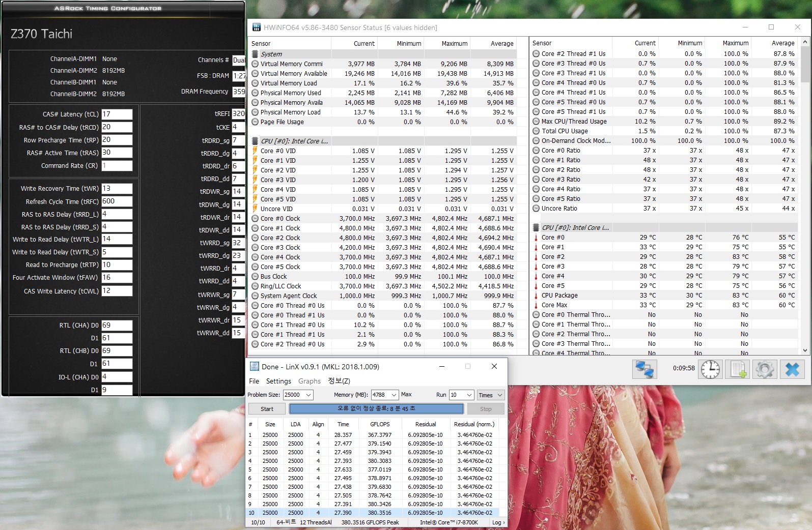Close sensor status with the blue X icon

[x=792, y=369]
